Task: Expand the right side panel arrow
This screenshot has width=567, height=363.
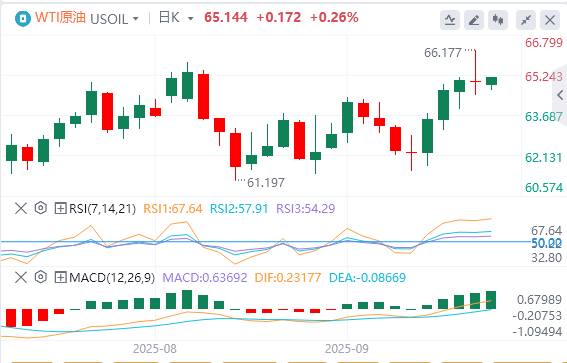Action: pos(560,95)
